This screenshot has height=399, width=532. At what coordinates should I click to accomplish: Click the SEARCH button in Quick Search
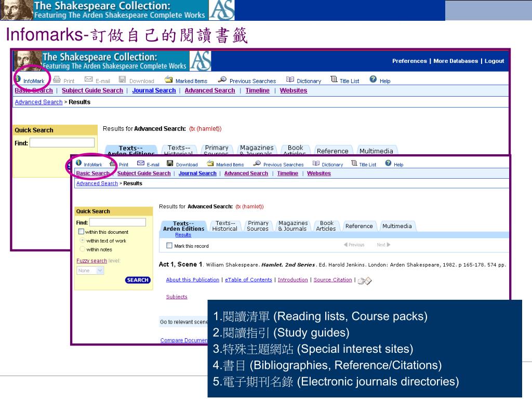pos(138,280)
